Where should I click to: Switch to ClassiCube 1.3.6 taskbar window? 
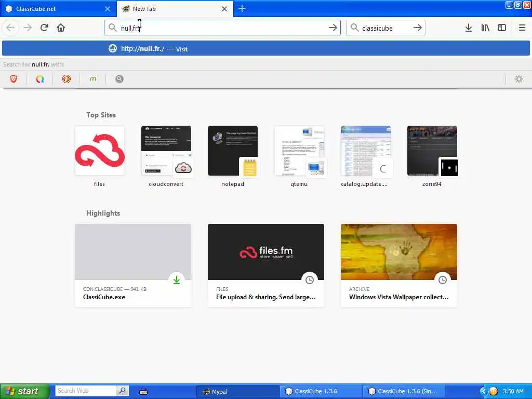click(321, 392)
